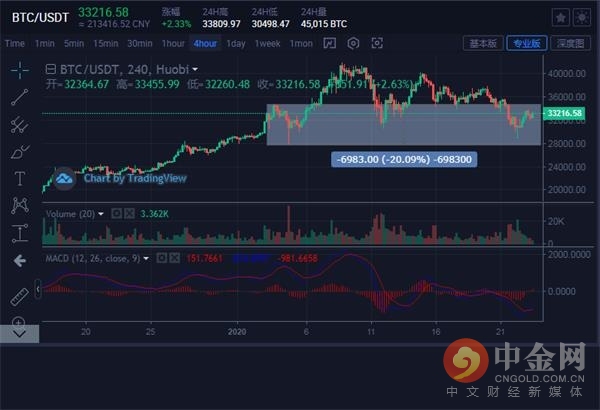The height and width of the screenshot is (410, 600).
Task: Switch to 1mon interval
Action: [x=301, y=44]
